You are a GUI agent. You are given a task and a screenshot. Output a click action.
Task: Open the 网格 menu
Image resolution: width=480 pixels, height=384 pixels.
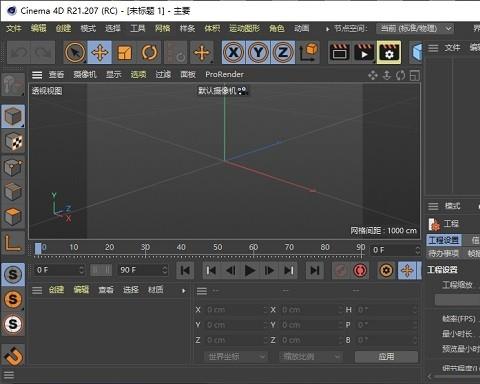pyautogui.click(x=162, y=28)
